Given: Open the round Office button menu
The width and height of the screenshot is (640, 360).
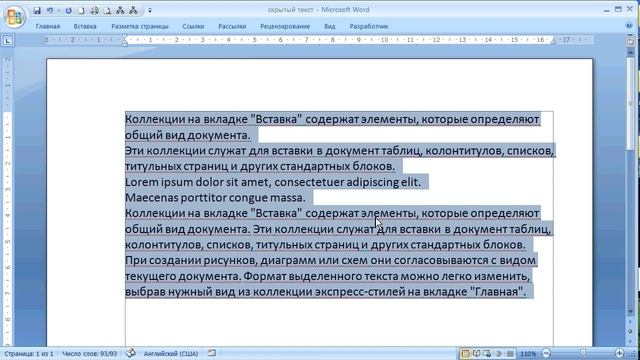Looking at the screenshot, I should click(15, 16).
